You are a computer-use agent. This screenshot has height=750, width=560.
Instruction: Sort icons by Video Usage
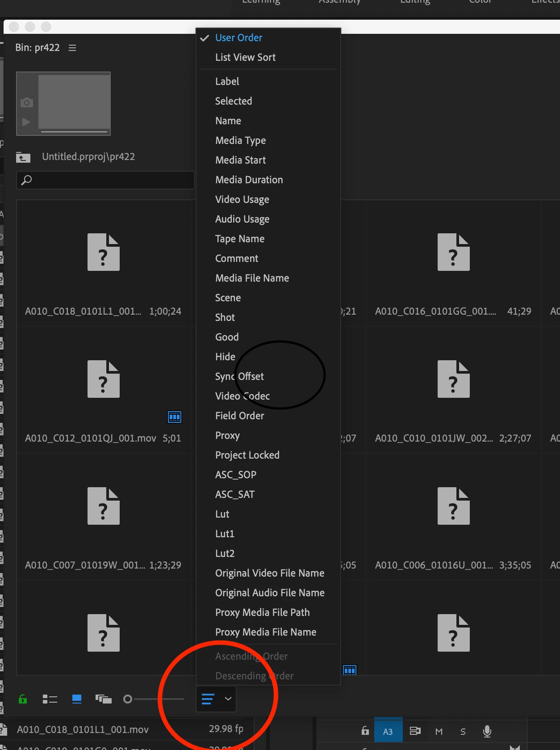(x=268, y=200)
